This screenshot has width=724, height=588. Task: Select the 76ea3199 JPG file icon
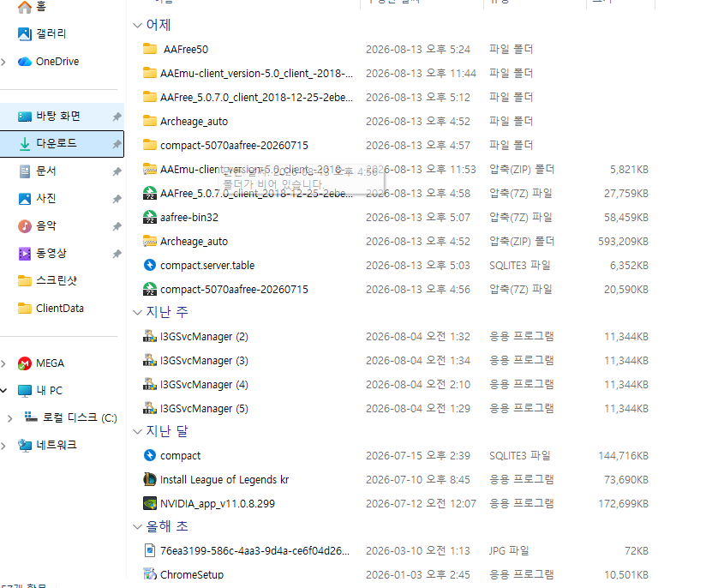150,550
